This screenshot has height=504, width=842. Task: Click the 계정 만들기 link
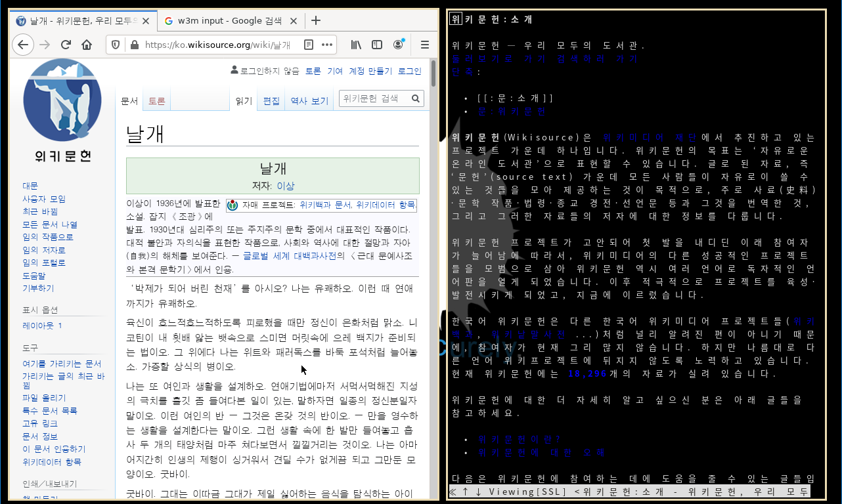point(370,71)
